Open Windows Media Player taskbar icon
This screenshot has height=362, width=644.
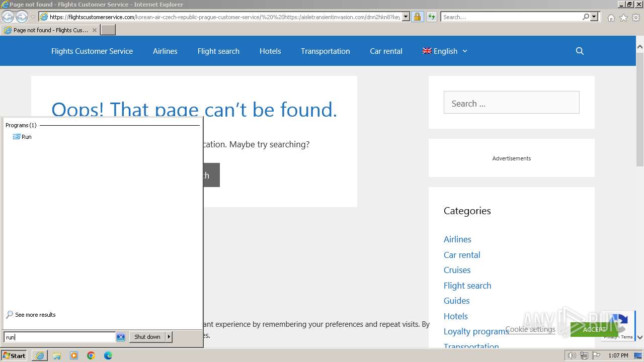(x=74, y=355)
